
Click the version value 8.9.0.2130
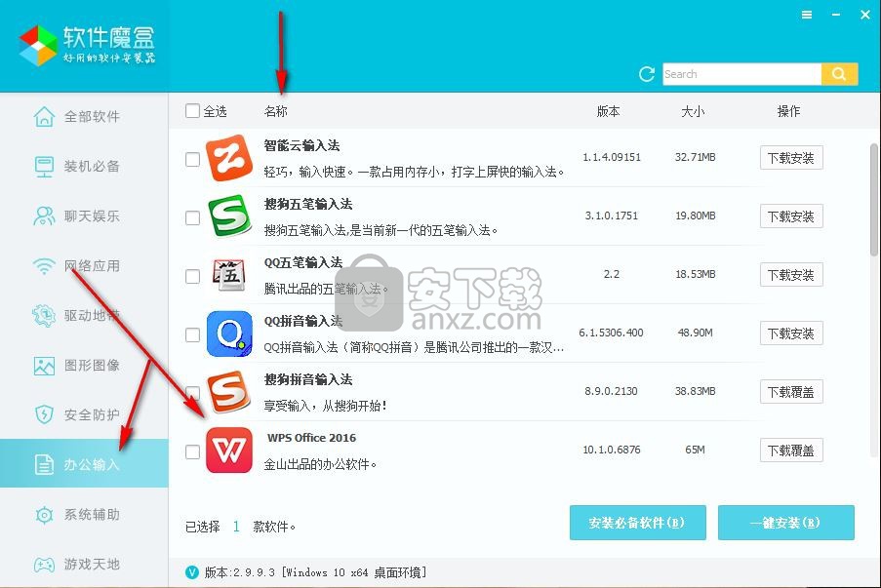pos(611,391)
